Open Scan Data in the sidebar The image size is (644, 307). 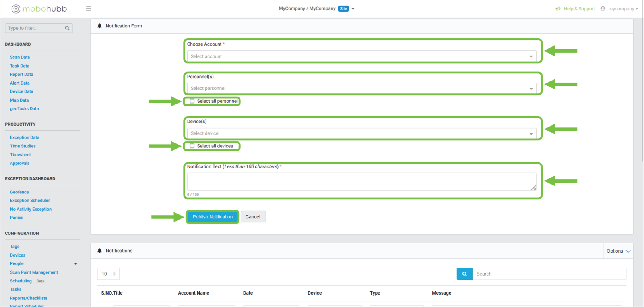20,57
